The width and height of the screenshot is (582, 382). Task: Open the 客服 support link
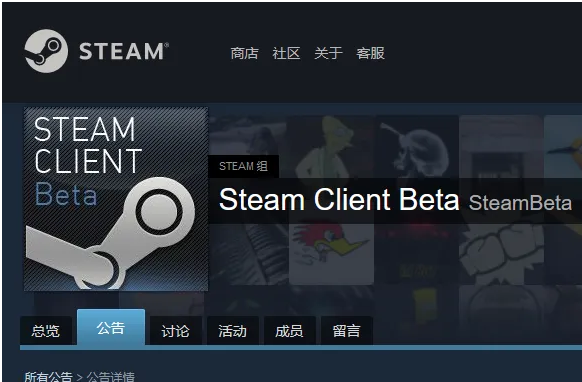pos(370,53)
